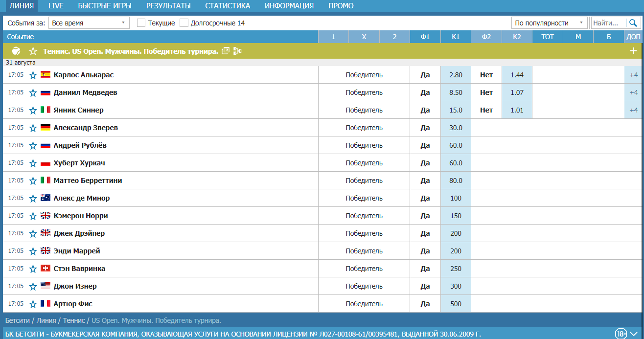Star the Артюр Фис event row
Viewport: 644px width, 339px height.
(x=33, y=304)
